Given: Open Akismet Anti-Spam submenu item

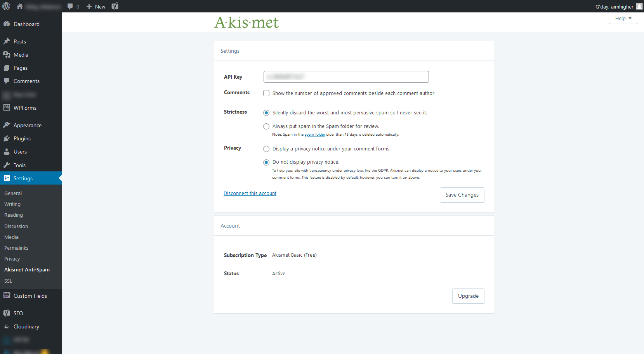Looking at the screenshot, I should [27, 269].
